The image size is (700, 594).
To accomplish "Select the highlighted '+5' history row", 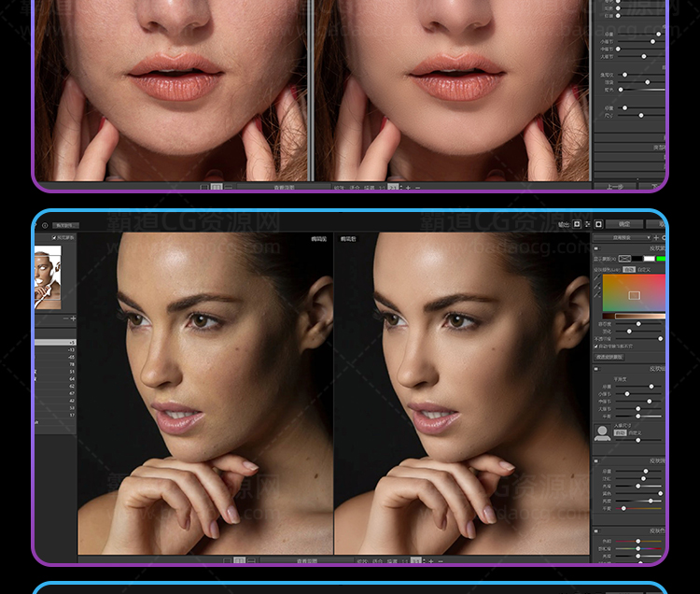I will pos(55,343).
